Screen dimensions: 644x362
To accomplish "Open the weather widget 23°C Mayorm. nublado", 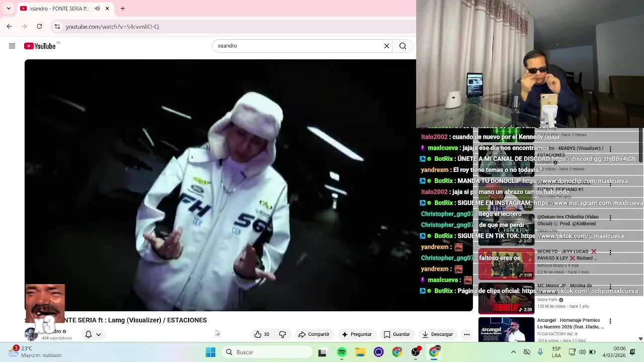I will (x=35, y=352).
